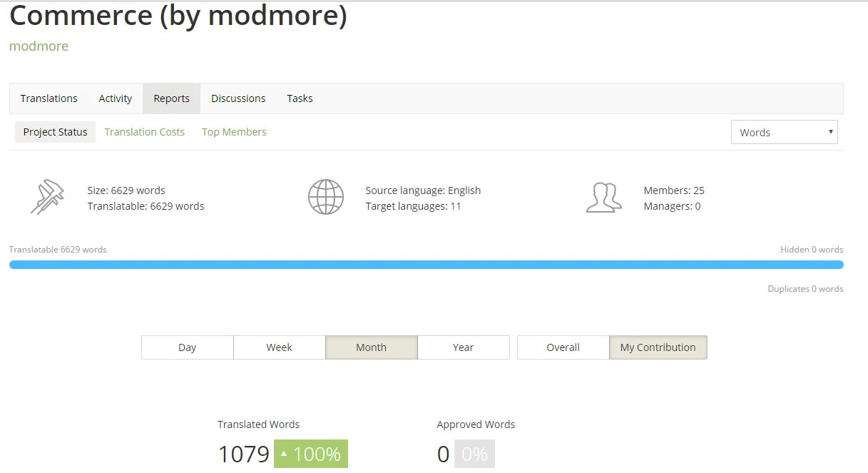Click 'Managers: 0' text

click(673, 206)
